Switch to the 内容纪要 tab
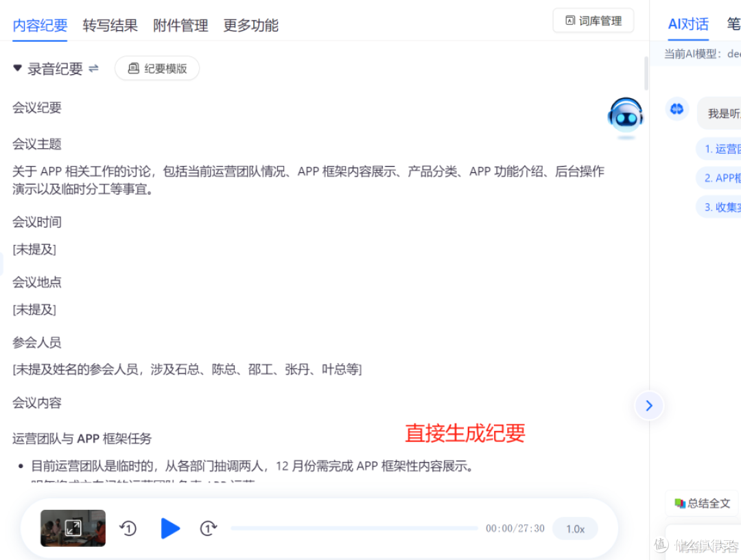The width and height of the screenshot is (741, 560). [40, 25]
